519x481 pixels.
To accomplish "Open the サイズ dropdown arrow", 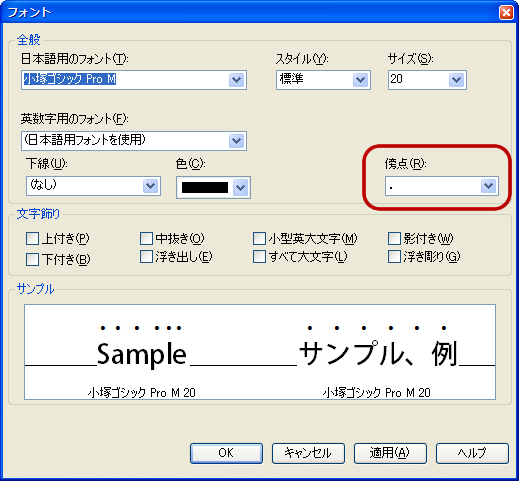I will point(457,80).
